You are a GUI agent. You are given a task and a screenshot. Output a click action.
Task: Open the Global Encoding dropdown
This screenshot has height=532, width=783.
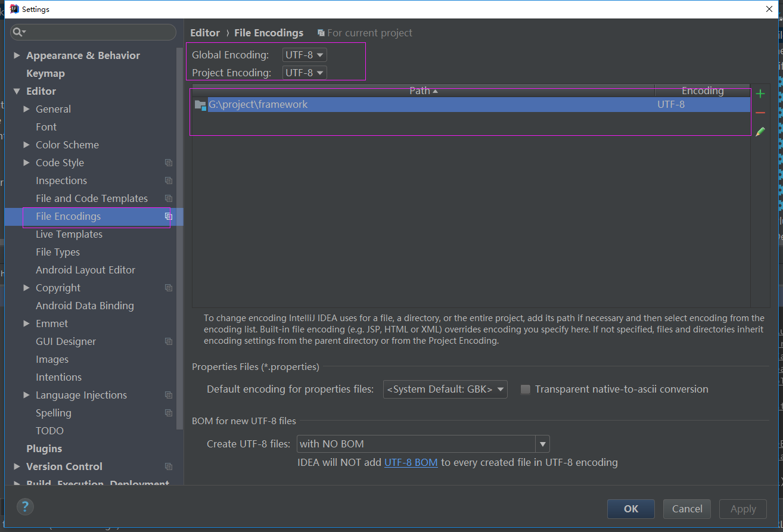(304, 55)
